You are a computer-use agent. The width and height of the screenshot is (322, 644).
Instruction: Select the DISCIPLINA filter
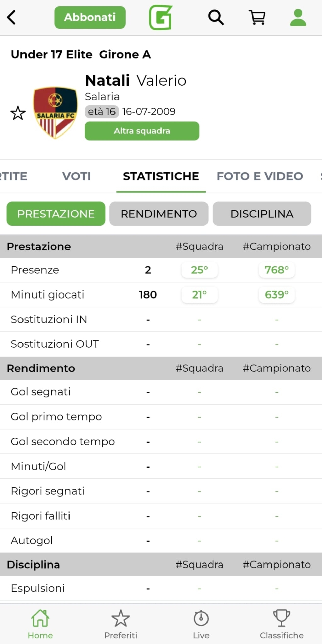(x=262, y=214)
